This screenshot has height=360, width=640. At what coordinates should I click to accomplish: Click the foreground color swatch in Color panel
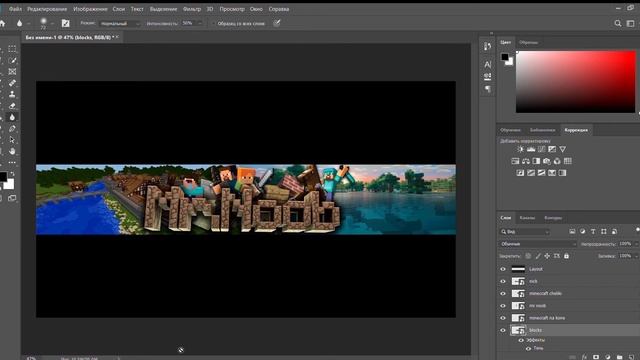tap(505, 57)
